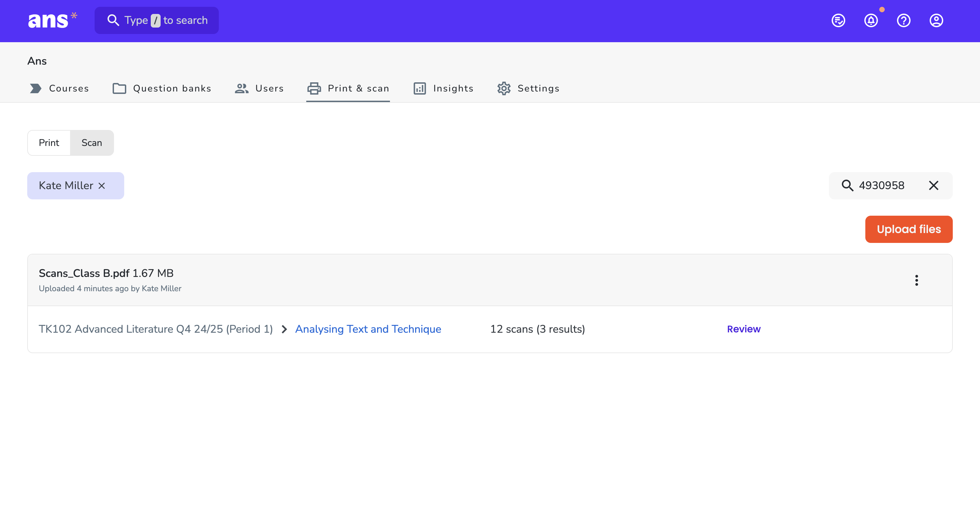The width and height of the screenshot is (980, 528).
Task: Open the review tasks icon in header
Action: point(838,20)
